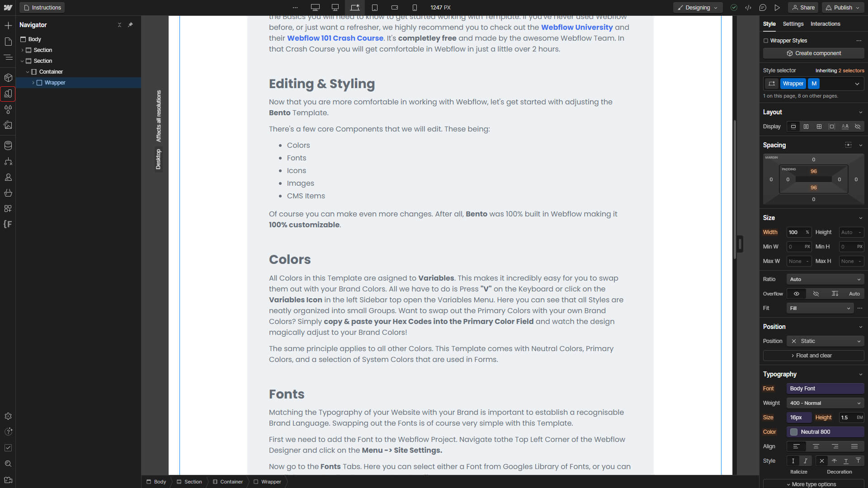The width and height of the screenshot is (868, 488).
Task: Click the padding top input field
Action: click(x=814, y=170)
